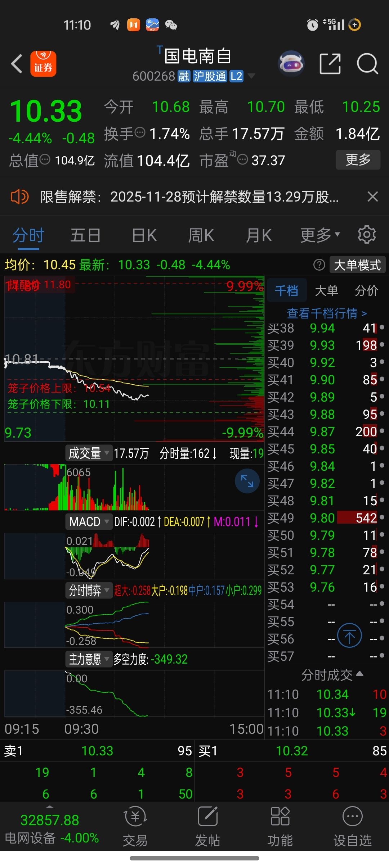The width and height of the screenshot is (389, 868).
Task: Tap the 金额 1.84亿 value
Action: tap(358, 134)
